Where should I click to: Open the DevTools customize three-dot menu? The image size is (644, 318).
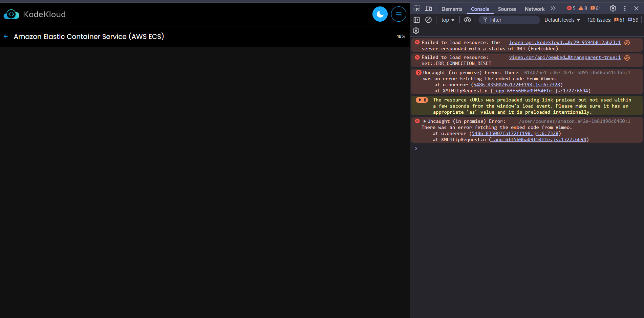click(625, 8)
